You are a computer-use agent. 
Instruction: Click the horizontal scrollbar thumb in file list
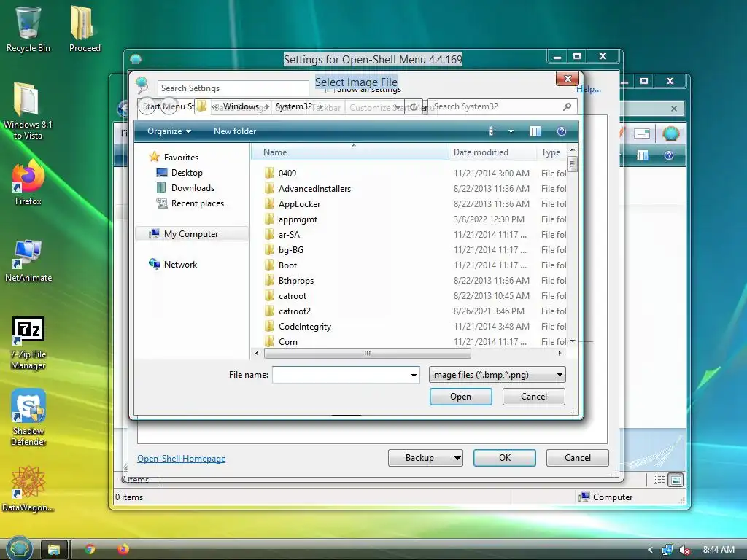pos(368,354)
